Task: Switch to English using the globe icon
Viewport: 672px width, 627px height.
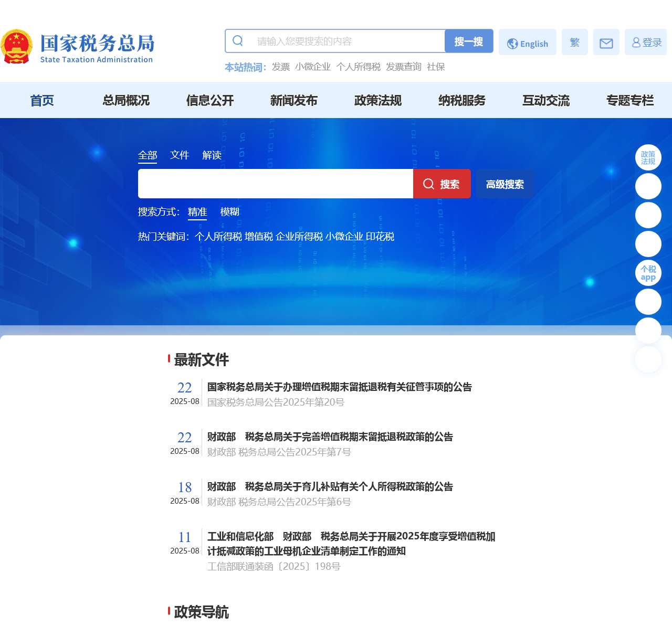Action: tap(527, 43)
